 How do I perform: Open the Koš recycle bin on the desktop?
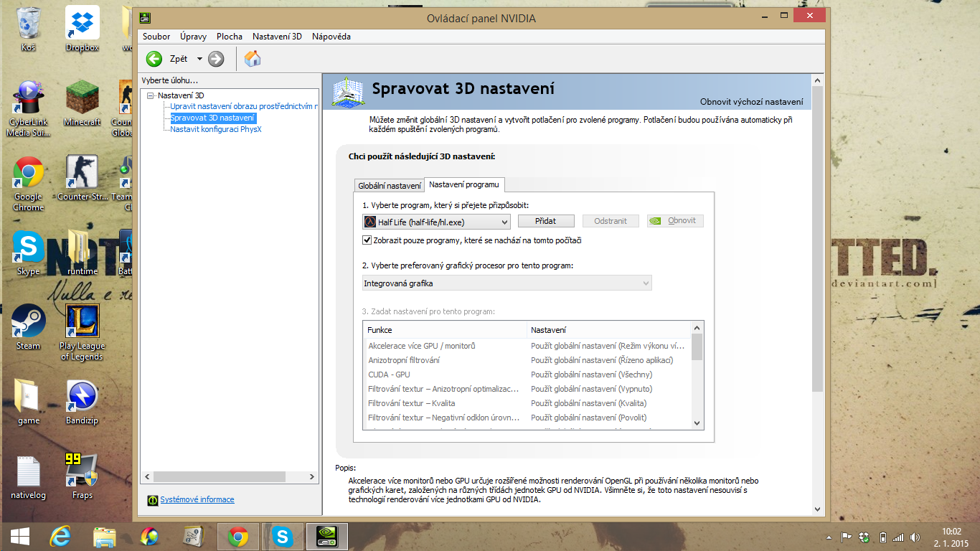[29, 29]
